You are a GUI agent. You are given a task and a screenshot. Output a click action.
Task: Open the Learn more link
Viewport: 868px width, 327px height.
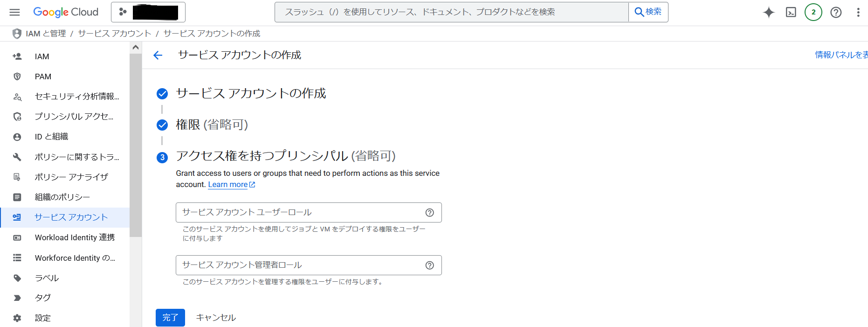(x=228, y=185)
